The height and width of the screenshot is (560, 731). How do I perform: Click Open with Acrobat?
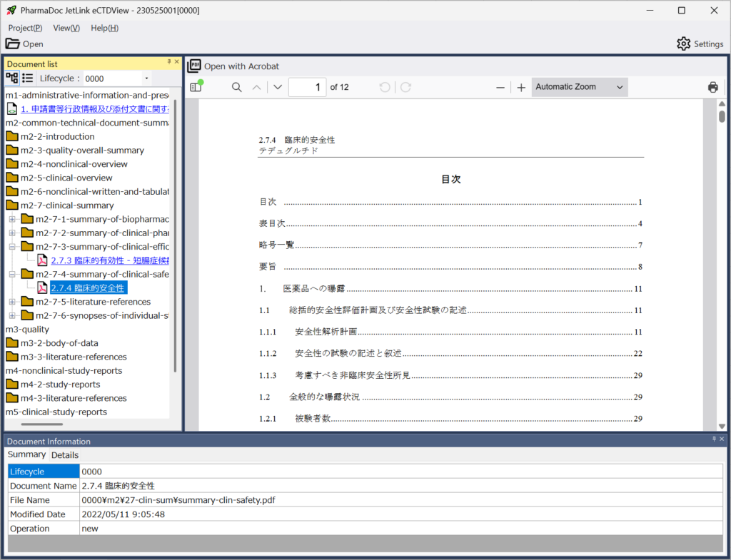233,66
